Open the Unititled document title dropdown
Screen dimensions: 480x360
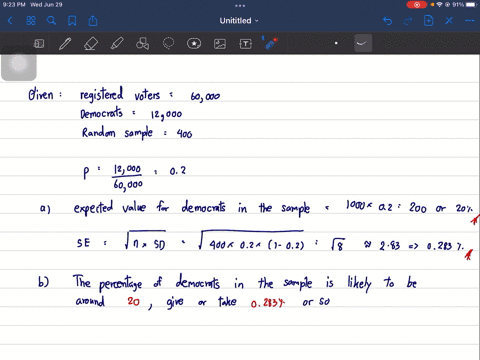coord(239,21)
